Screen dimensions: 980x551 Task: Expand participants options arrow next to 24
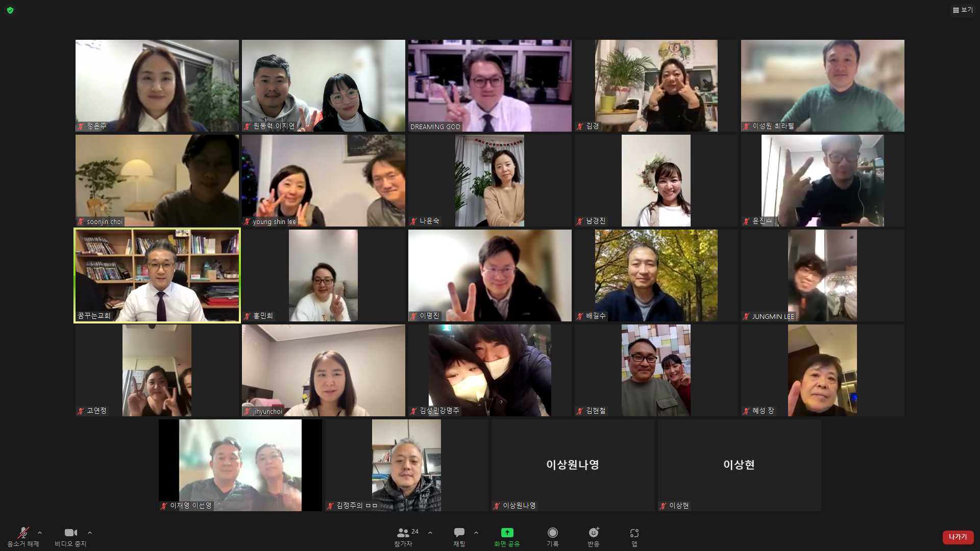[430, 533]
